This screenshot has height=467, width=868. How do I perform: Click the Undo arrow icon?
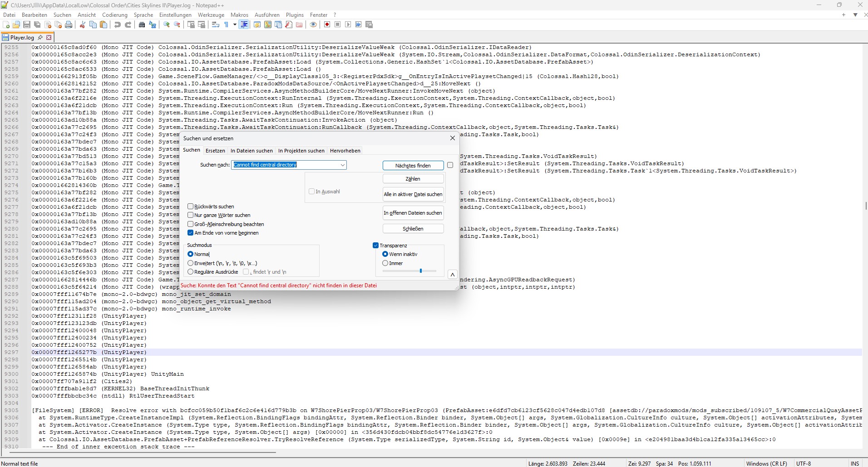tap(118, 25)
